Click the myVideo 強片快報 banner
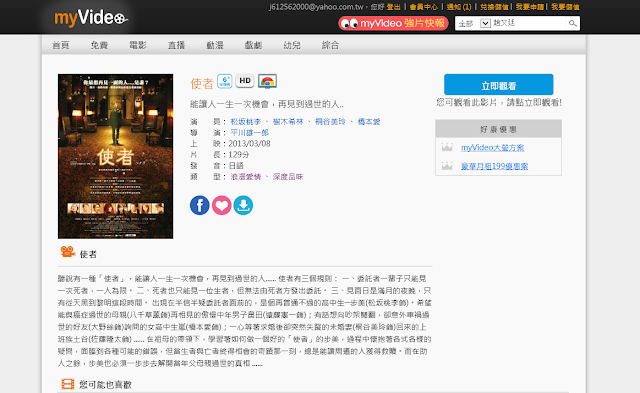 coord(393,23)
